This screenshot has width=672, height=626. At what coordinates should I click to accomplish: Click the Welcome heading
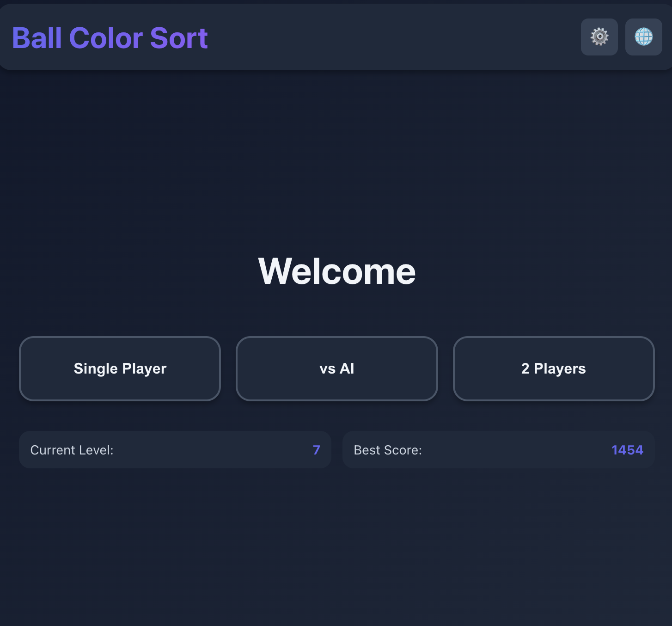pyautogui.click(x=336, y=271)
